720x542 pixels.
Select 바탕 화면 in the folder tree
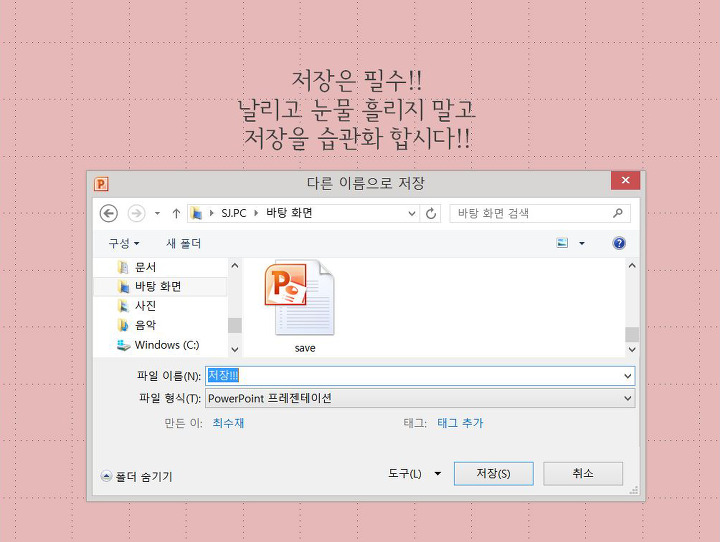158,286
